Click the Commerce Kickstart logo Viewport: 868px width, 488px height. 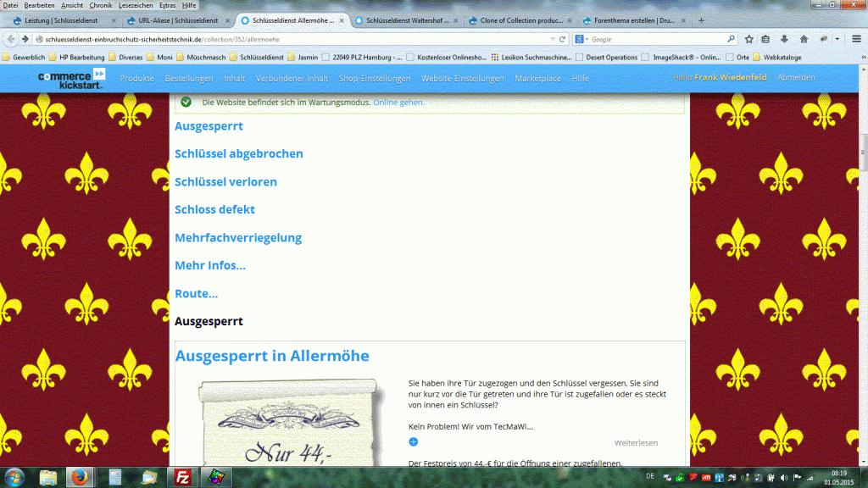point(71,78)
